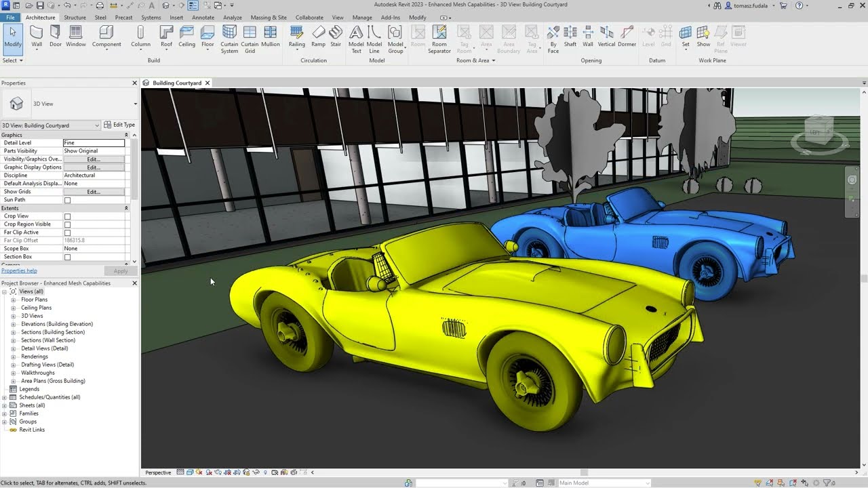Screen dimensions: 868x488
Task: Edit Visibility/Graphics Overrides
Action: point(94,159)
